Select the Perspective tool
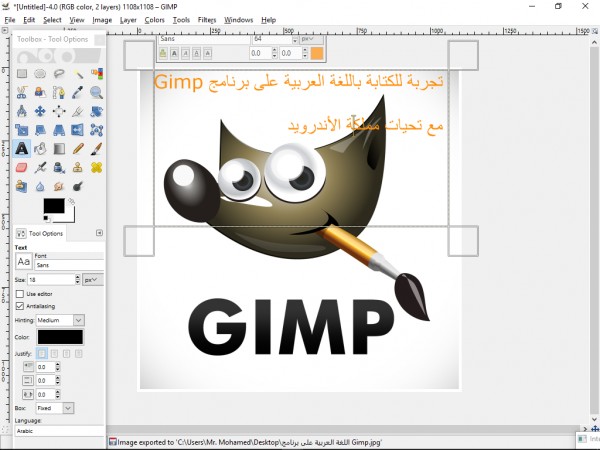The width and height of the screenshot is (600, 450). (59, 130)
